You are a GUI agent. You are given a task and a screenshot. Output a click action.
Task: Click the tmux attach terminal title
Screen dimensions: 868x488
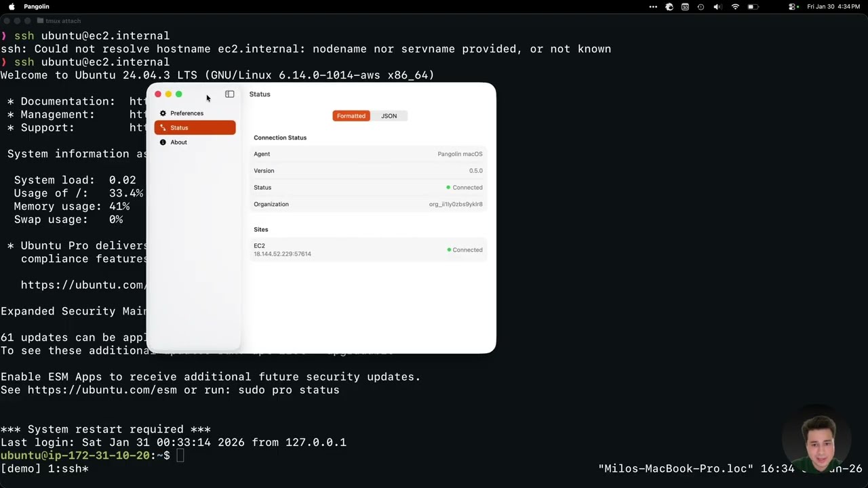tap(63, 21)
